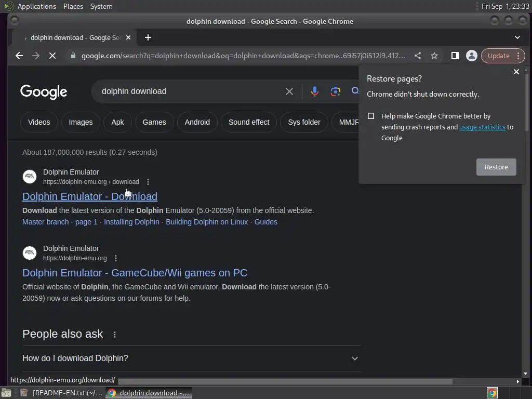Viewport: 532px width, 399px height.
Task: Click the forward navigation arrow
Action: (36, 56)
